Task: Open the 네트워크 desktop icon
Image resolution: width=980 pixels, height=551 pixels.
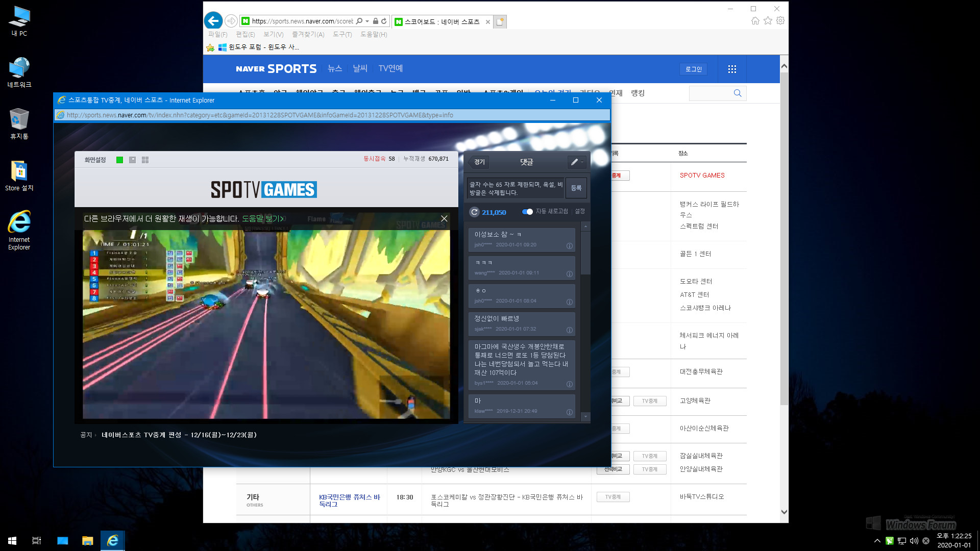Action: point(19,72)
